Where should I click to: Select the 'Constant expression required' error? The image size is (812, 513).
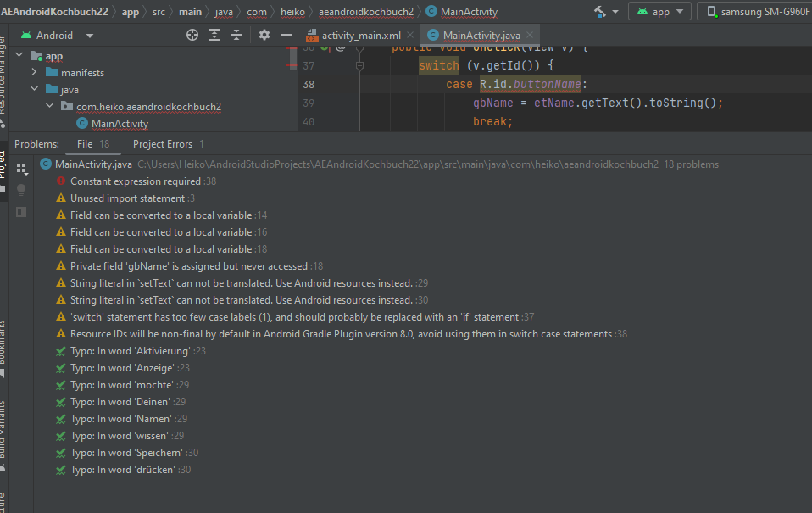(x=136, y=181)
